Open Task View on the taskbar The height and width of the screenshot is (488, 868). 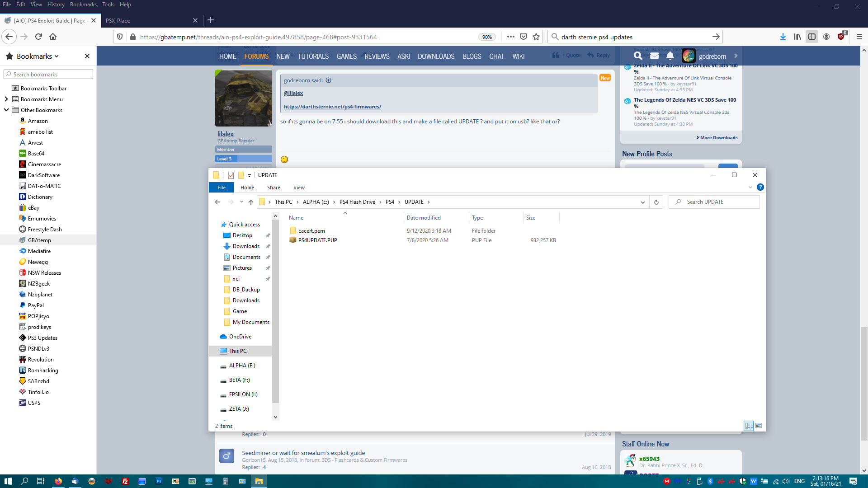click(x=41, y=481)
